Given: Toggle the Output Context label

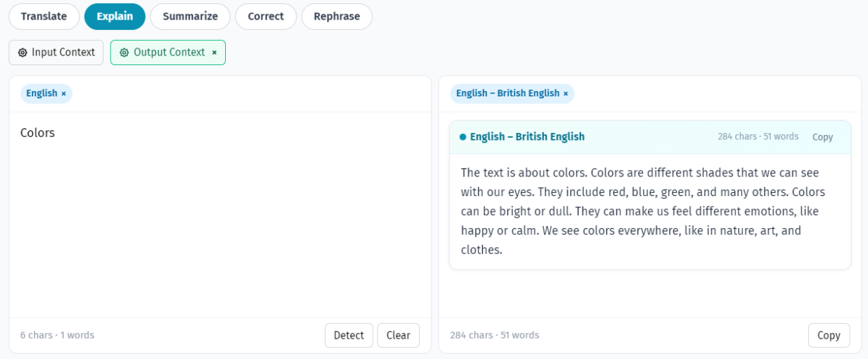Looking at the screenshot, I should [x=169, y=52].
